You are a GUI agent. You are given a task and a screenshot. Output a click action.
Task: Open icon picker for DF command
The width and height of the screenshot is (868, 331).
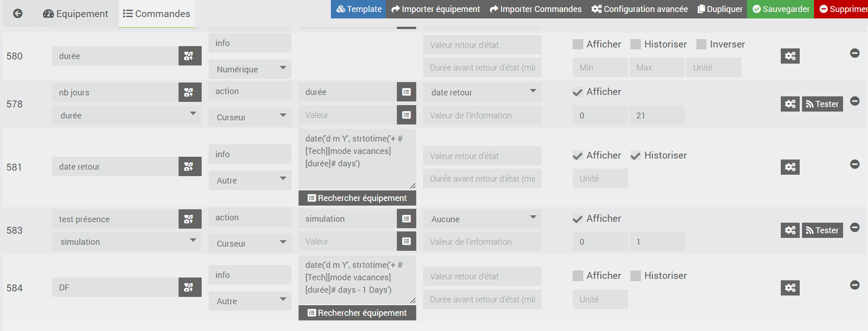point(190,288)
